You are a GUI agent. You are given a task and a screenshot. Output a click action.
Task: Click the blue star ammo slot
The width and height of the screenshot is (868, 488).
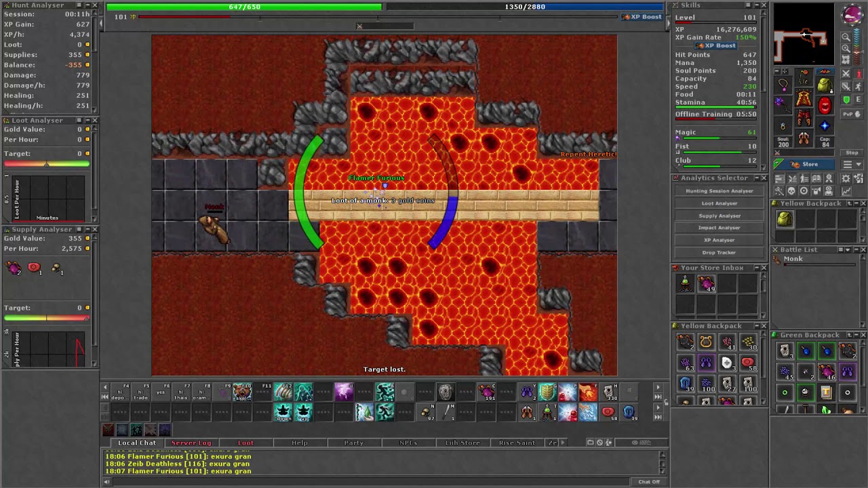click(825, 125)
